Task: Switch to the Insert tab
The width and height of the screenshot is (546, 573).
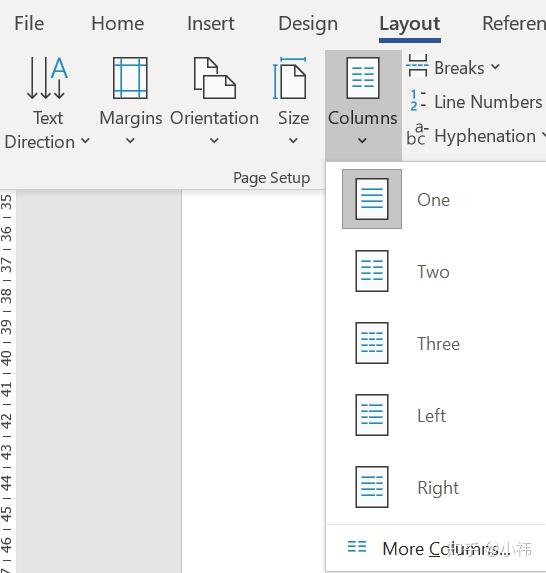Action: [x=211, y=24]
